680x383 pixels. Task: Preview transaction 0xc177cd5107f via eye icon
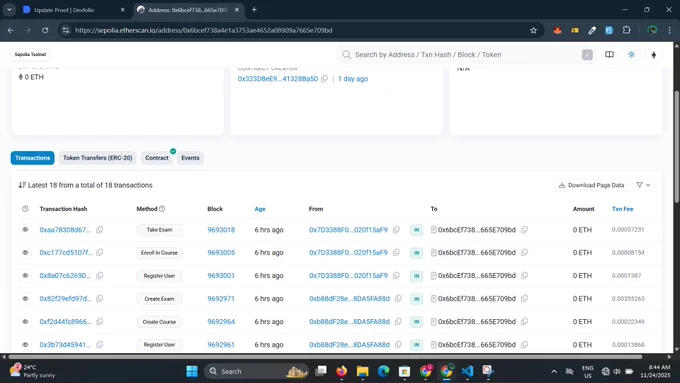point(25,252)
